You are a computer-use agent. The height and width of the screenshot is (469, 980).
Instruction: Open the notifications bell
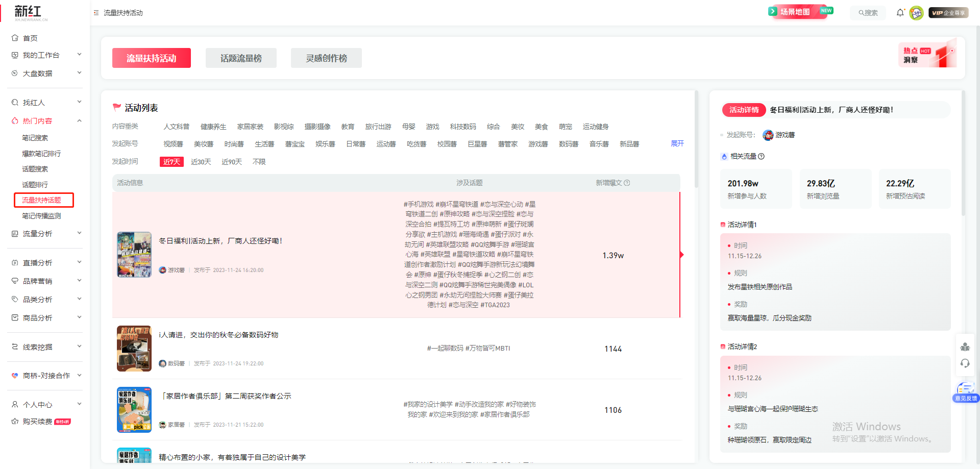click(900, 13)
